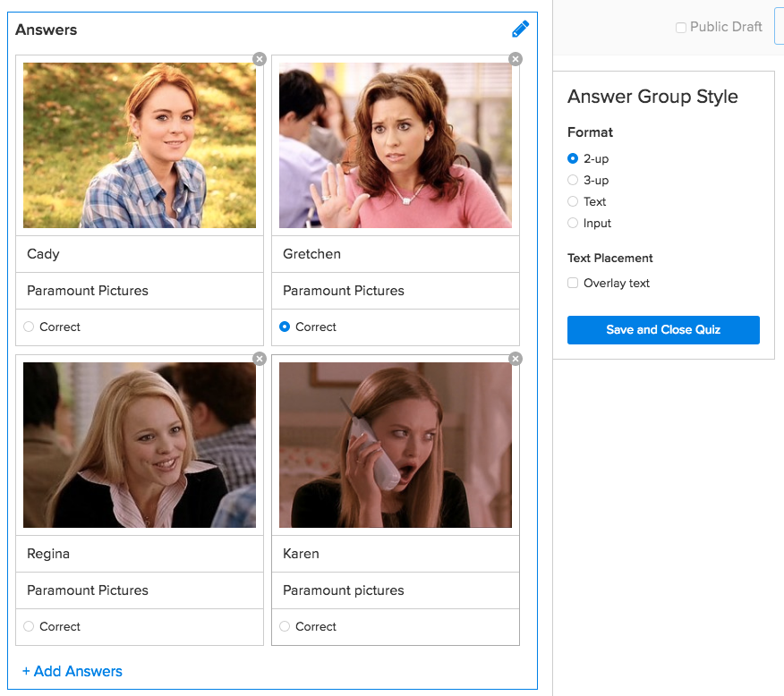784x696 pixels.
Task: Click the Answer Group Style heading
Action: (x=652, y=97)
